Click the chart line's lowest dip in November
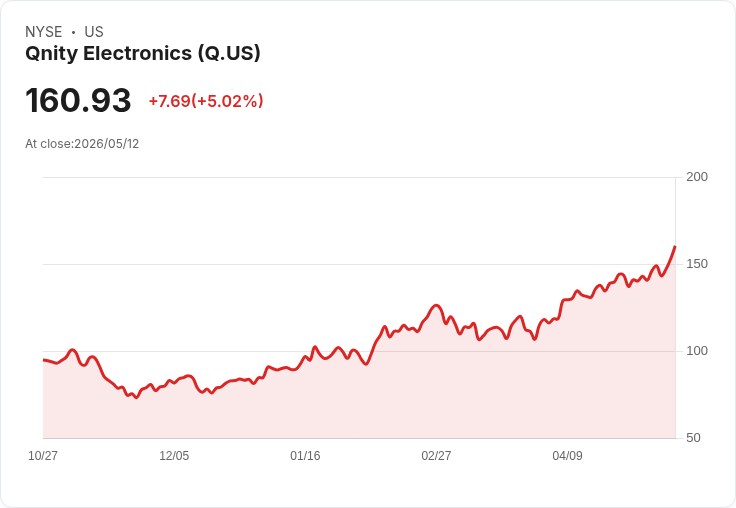736x508 pixels. [136, 398]
